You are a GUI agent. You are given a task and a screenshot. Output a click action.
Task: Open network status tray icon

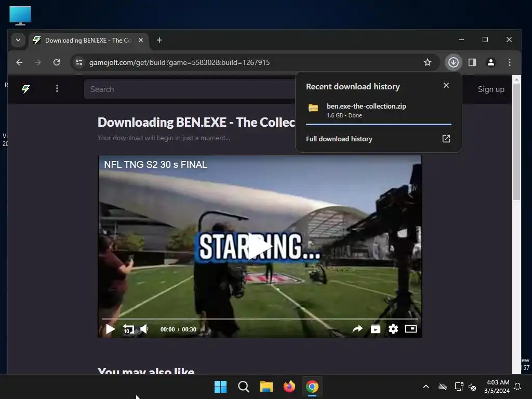[459, 387]
